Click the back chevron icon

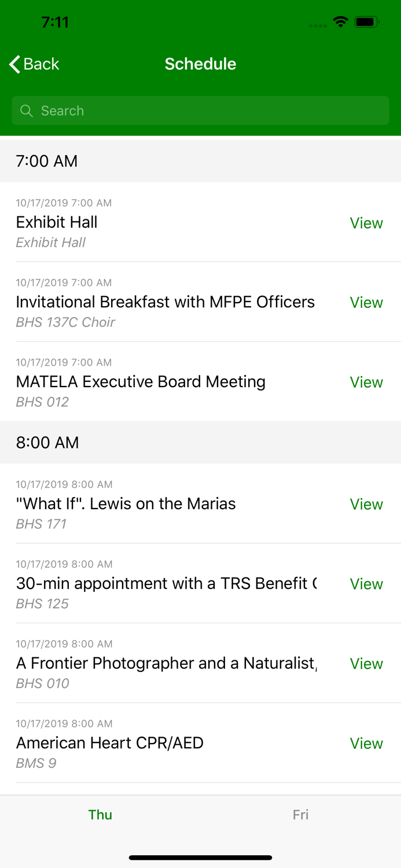click(14, 64)
